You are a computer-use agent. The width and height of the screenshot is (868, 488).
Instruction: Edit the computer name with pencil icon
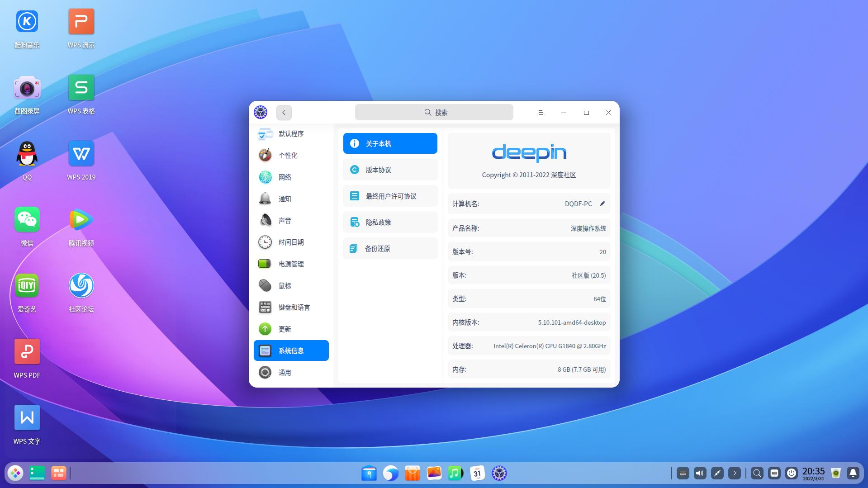point(602,204)
